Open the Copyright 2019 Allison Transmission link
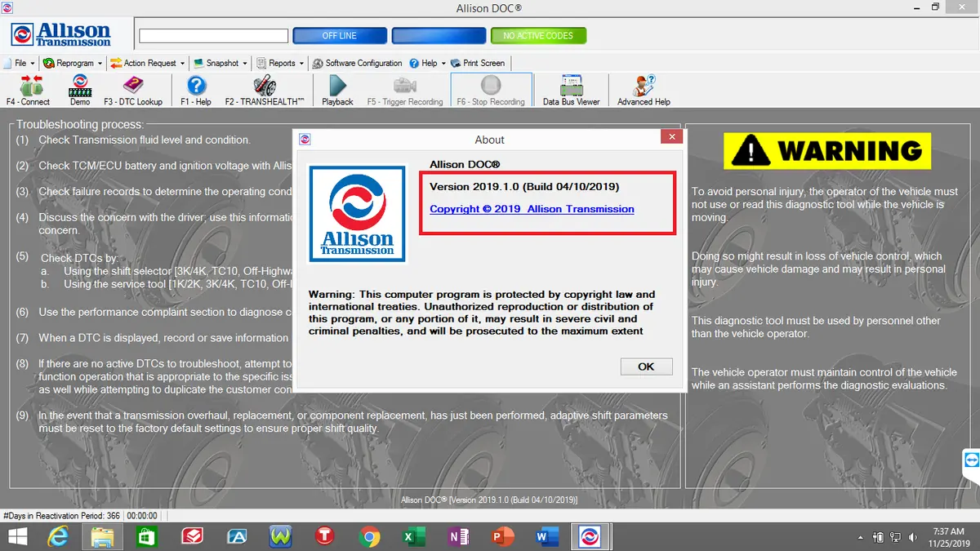 (532, 209)
